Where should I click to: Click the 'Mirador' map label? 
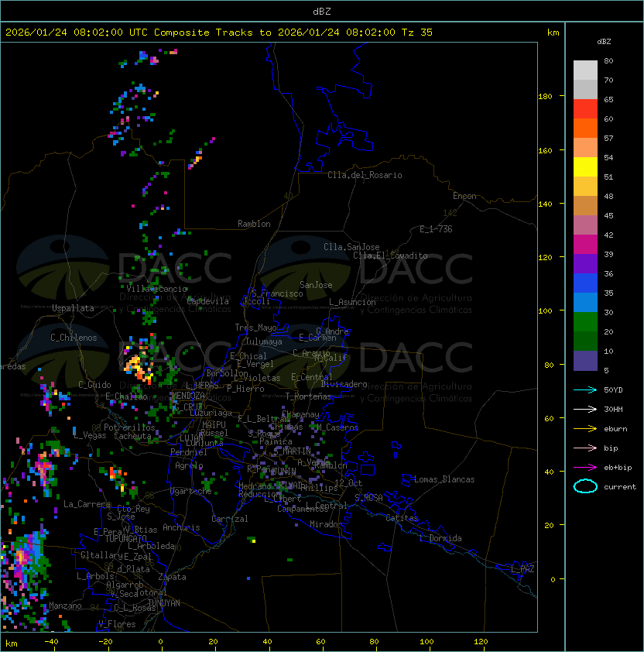tap(326, 524)
